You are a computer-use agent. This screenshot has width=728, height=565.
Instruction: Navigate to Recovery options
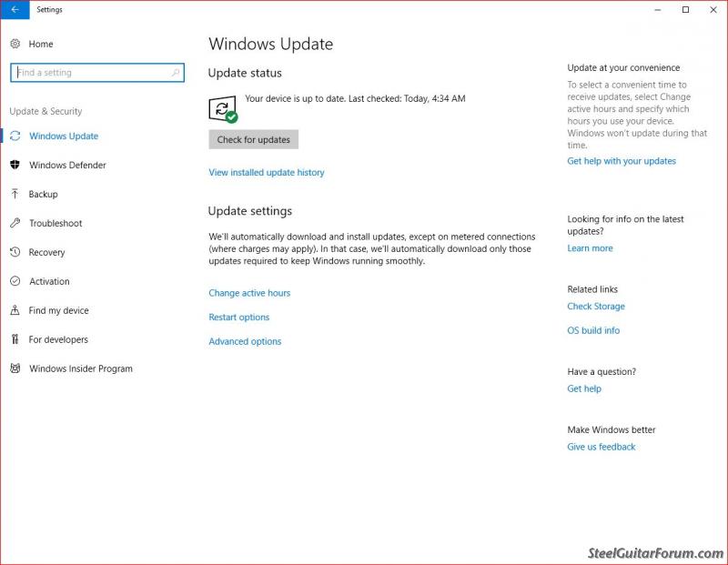[x=47, y=252]
